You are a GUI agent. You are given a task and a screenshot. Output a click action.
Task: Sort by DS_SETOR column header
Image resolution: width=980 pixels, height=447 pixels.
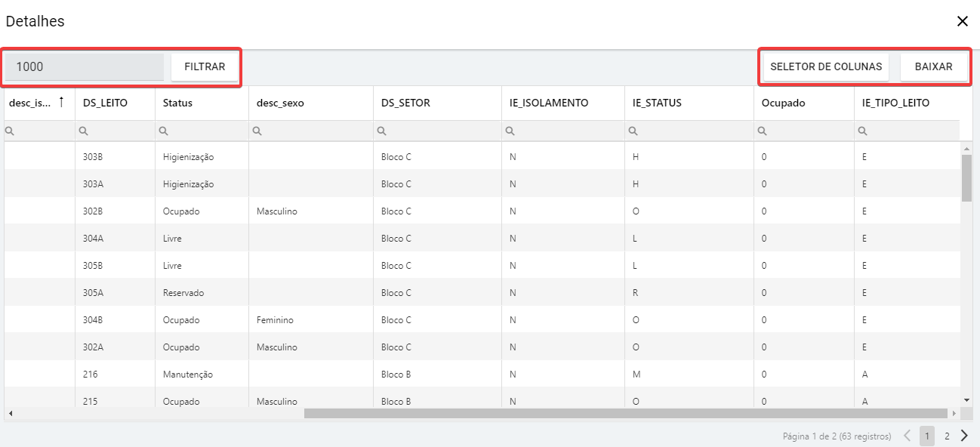point(437,103)
